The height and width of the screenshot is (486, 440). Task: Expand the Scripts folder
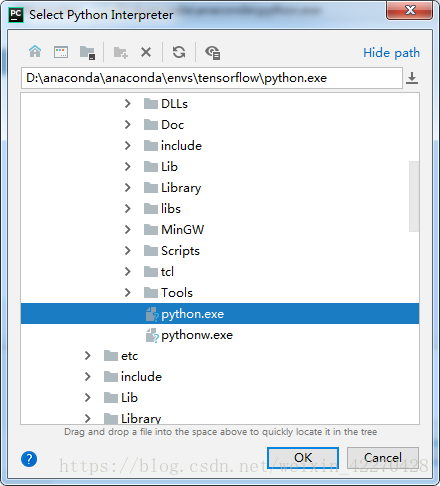[x=127, y=251]
